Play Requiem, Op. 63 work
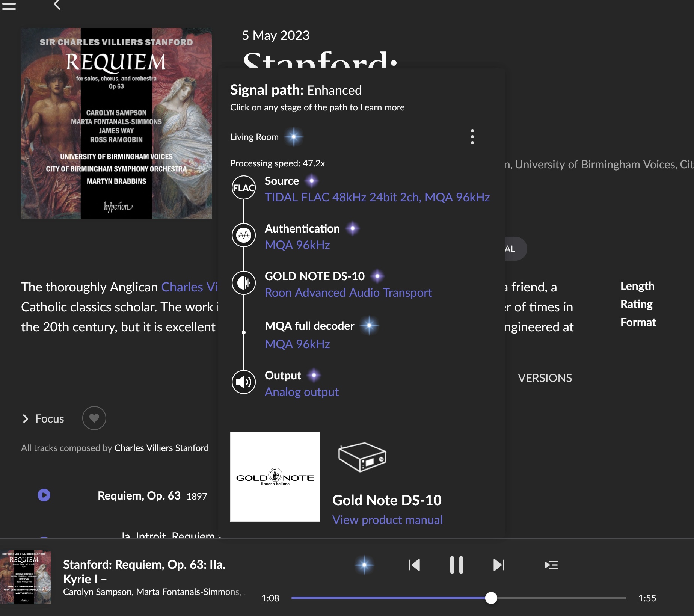694x616 pixels. pyautogui.click(x=44, y=495)
